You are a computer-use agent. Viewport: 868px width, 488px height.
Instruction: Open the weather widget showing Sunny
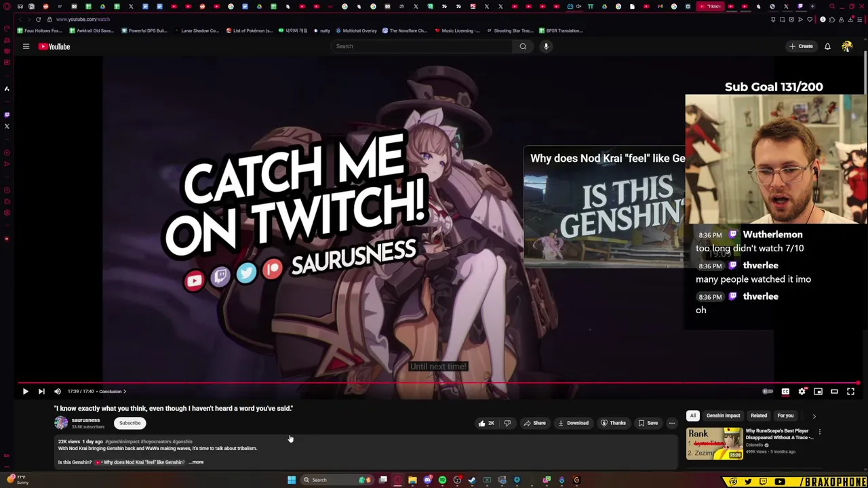[17, 479]
